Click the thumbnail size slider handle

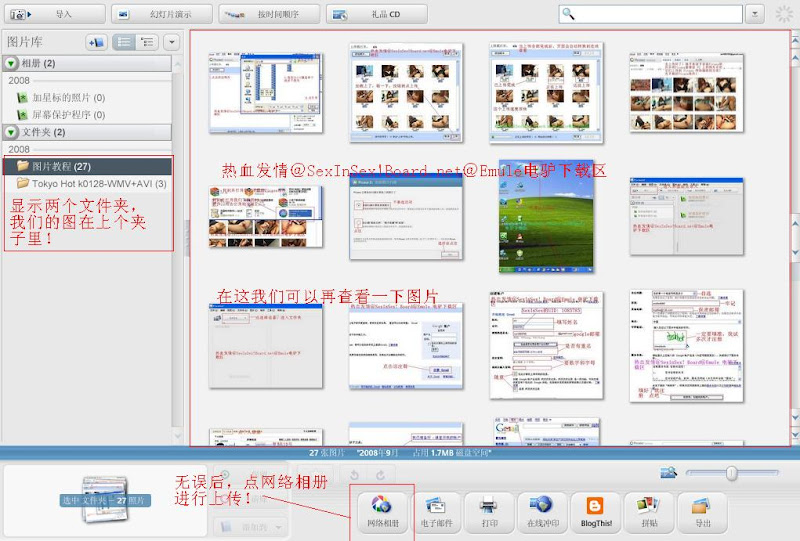click(x=732, y=473)
